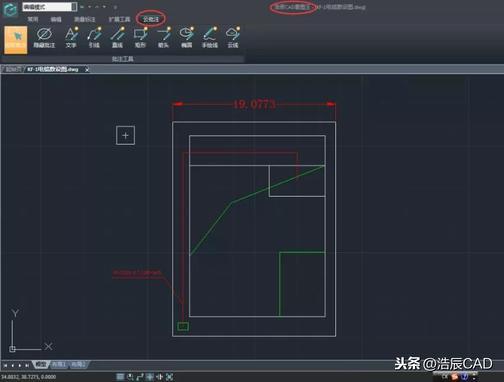504x382 pixels.
Task: Switch to the Extended Tools (扩展工具) tab
Action: (119, 19)
